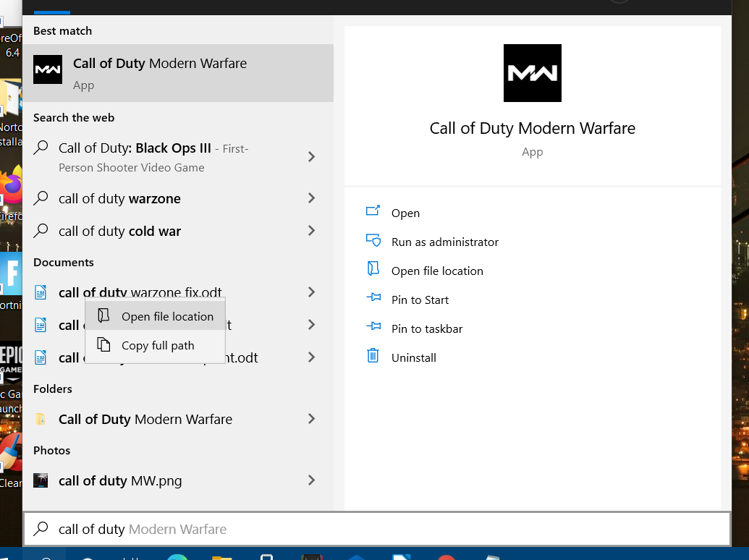Click the Run as administrator shield icon

point(373,240)
